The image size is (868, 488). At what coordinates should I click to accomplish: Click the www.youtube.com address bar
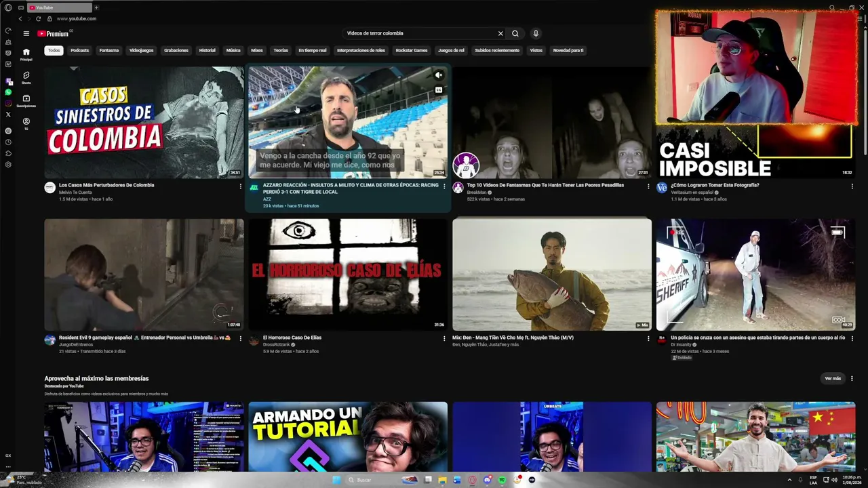point(77,19)
